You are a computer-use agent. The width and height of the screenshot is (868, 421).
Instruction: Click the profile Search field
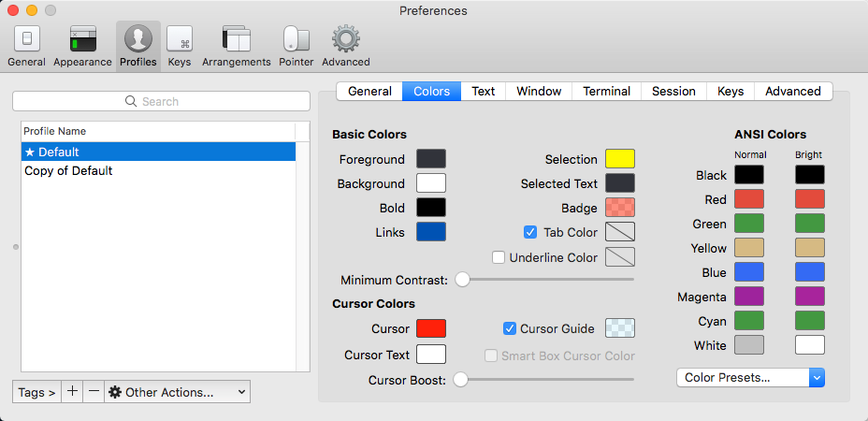coord(161,101)
